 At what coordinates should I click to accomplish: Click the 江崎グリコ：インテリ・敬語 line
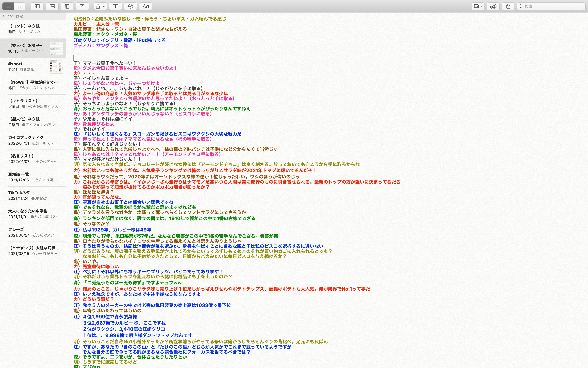(120, 40)
